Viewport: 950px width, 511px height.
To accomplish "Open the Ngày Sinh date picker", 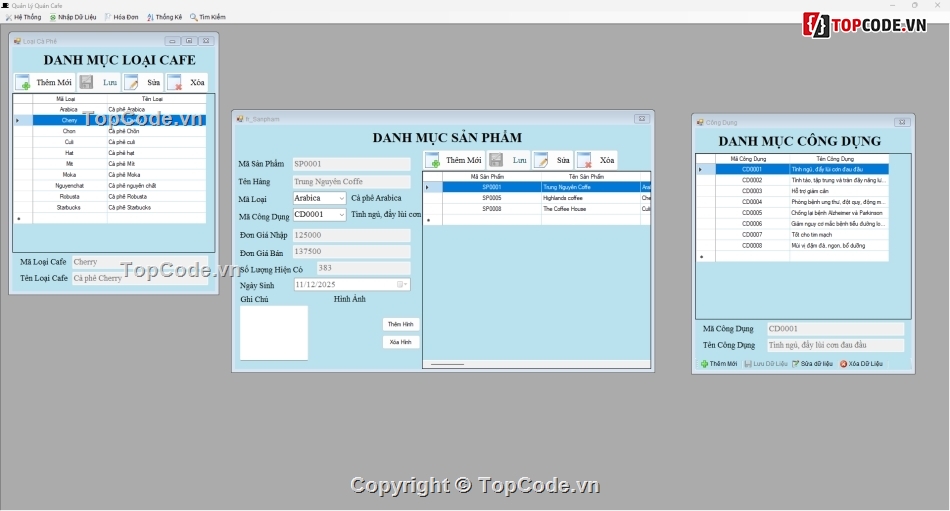I will pos(402,285).
